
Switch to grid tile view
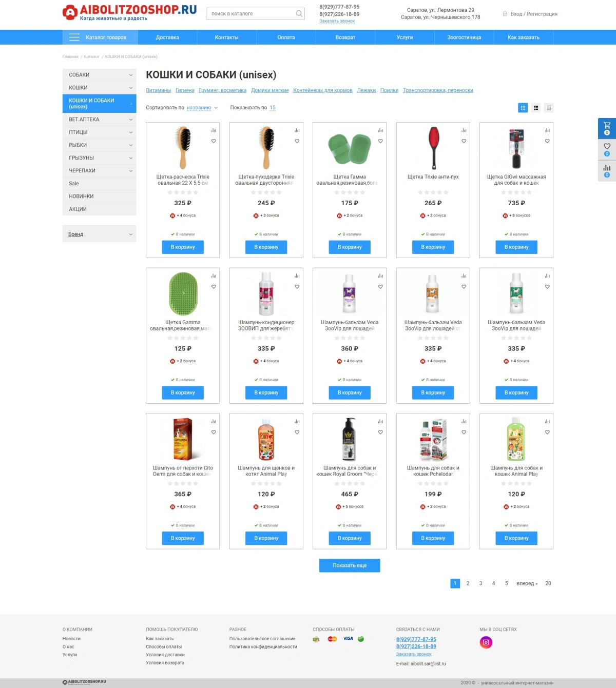[523, 108]
